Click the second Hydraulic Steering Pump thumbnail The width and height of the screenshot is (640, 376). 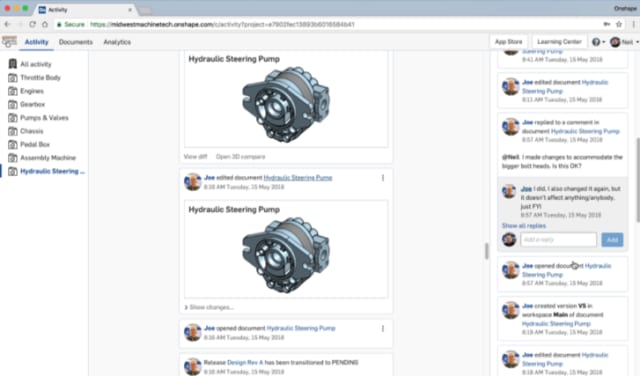point(286,255)
